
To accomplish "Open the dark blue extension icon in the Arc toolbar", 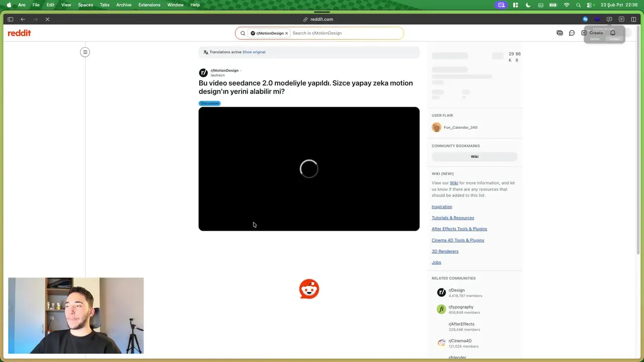I will click(597, 19).
